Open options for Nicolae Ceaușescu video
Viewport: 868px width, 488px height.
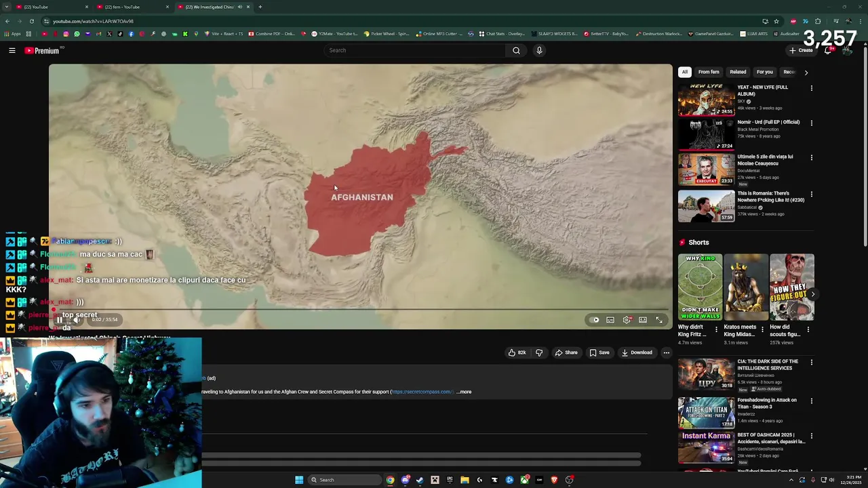(811, 157)
